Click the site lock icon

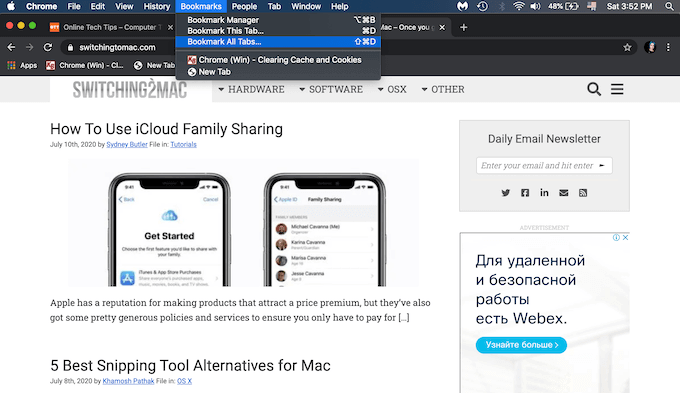[x=70, y=47]
